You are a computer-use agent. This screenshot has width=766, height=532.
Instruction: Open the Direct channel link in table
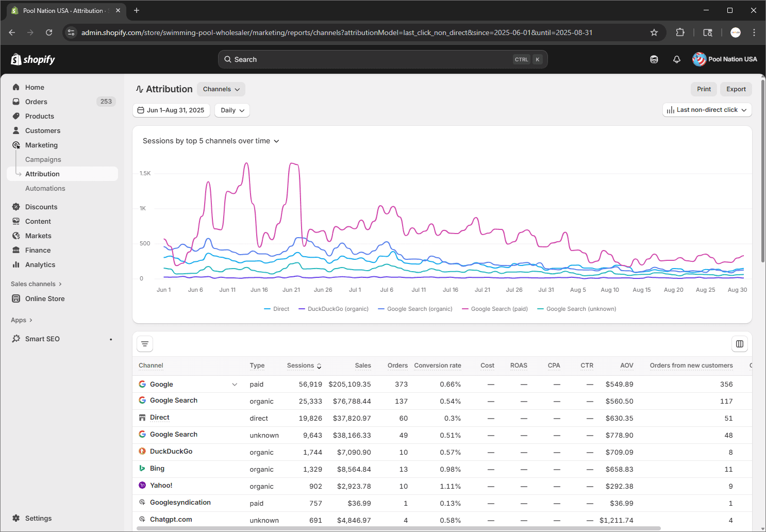[160, 418]
